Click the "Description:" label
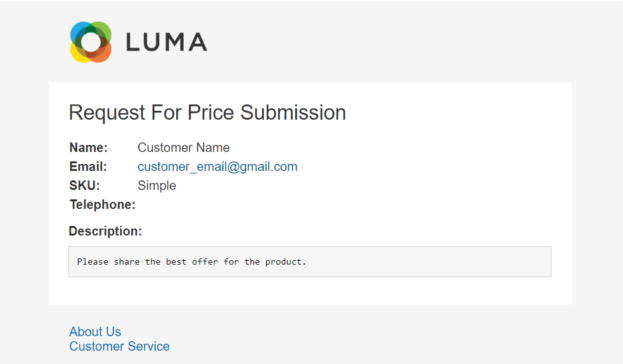623x364 pixels. tap(105, 231)
